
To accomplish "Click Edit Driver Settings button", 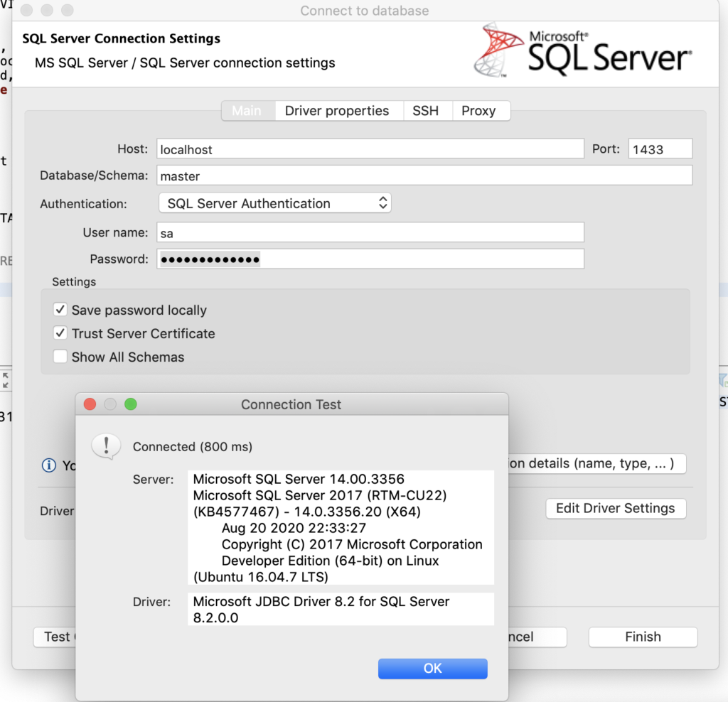I will click(616, 509).
